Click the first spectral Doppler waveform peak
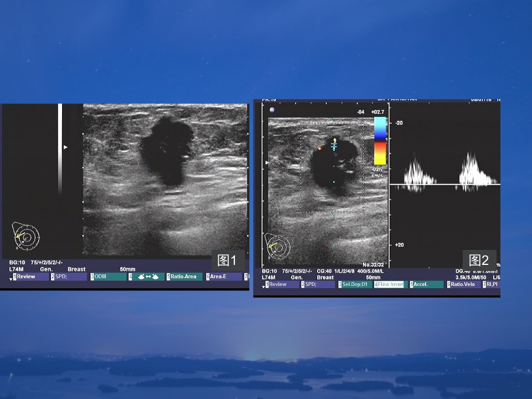This screenshot has width=532, height=399. point(417,172)
